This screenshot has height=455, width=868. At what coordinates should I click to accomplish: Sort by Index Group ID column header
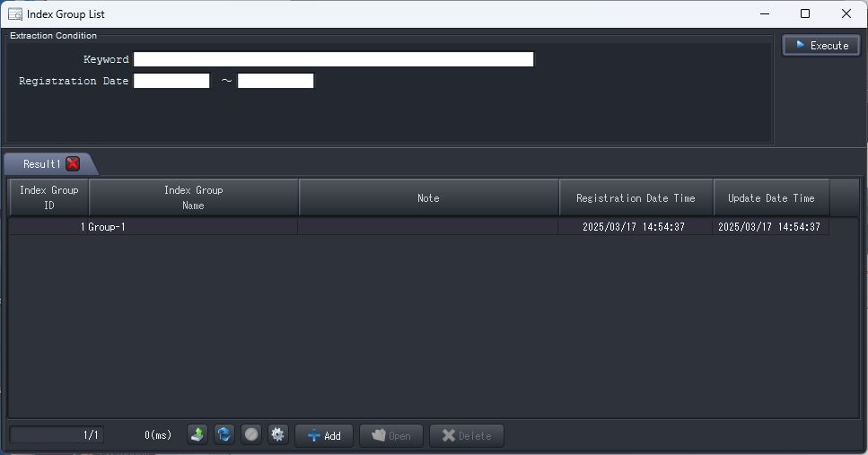coord(49,197)
